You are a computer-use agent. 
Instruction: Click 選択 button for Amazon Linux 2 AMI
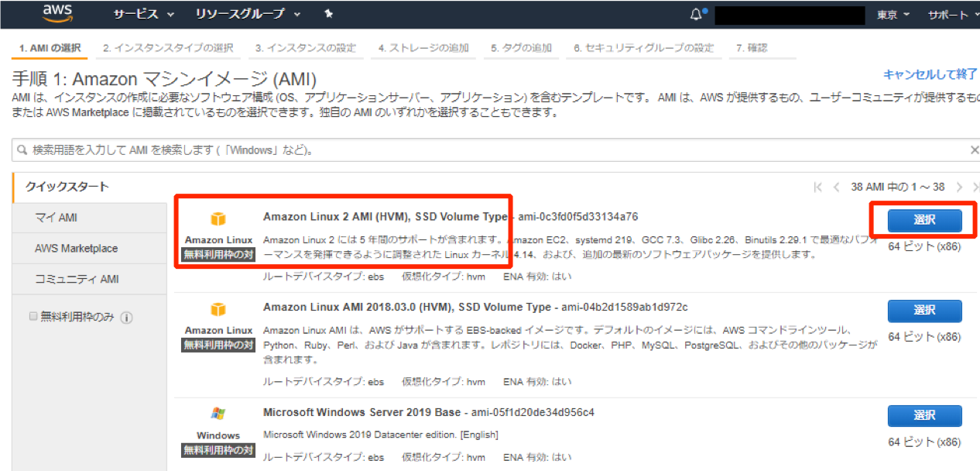click(924, 220)
